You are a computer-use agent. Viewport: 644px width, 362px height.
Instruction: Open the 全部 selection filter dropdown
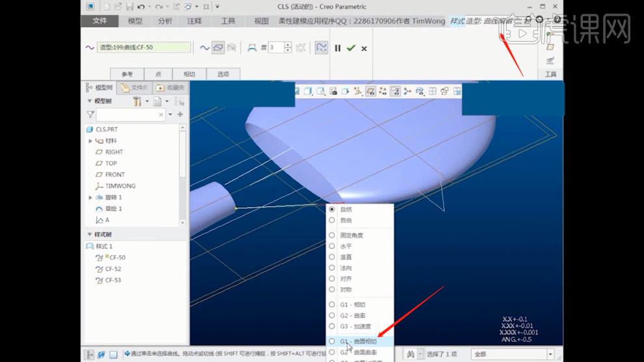click(550, 354)
